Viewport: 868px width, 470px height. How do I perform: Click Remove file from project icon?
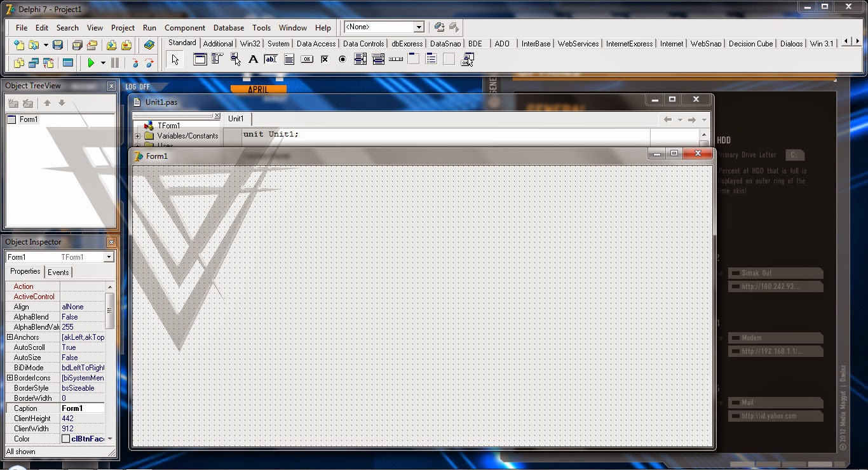point(126,45)
